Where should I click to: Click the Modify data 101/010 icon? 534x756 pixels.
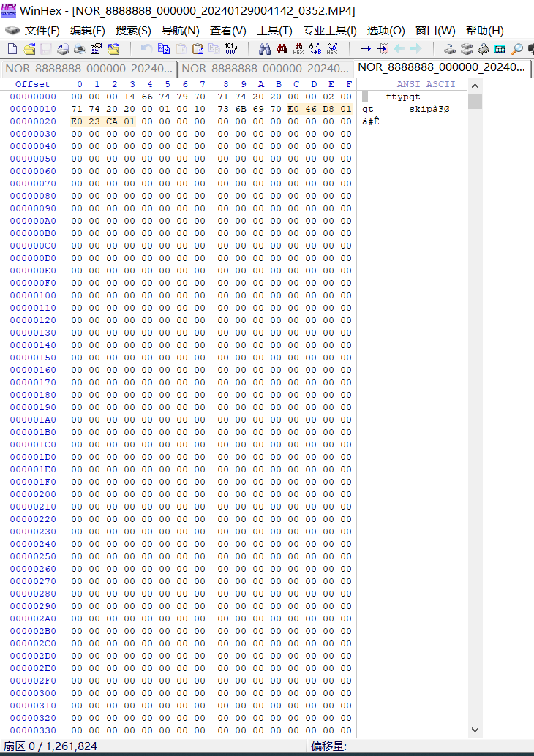click(231, 49)
